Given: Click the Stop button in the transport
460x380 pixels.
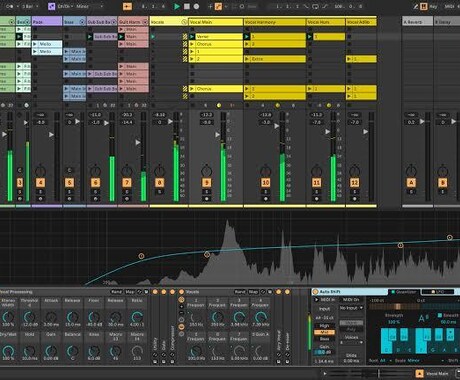Looking at the screenshot, I should coord(187,6).
